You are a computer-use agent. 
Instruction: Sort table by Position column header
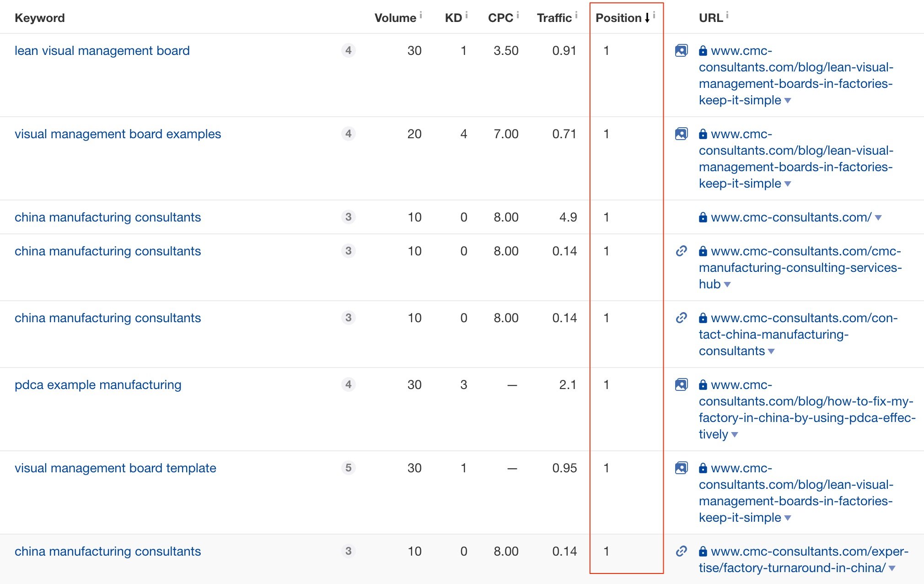point(623,18)
